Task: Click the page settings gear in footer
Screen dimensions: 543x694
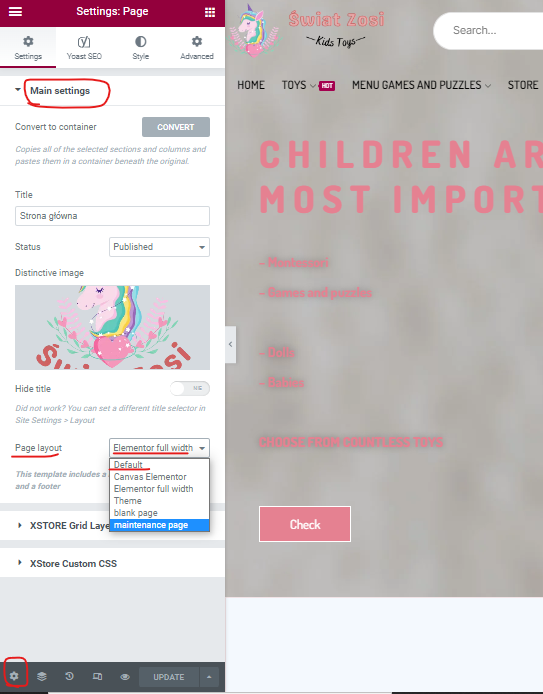Action: tap(14, 676)
